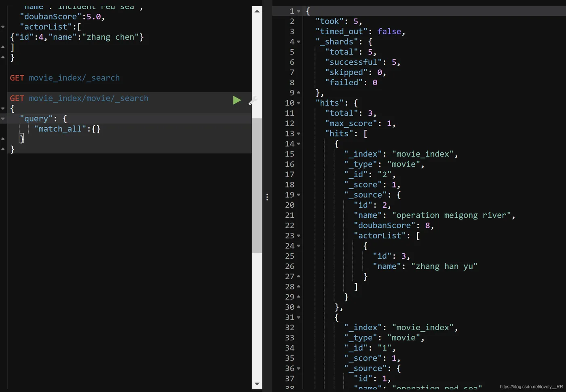
Task: Collapse the outer "hits" object on line 10
Action: click(299, 103)
